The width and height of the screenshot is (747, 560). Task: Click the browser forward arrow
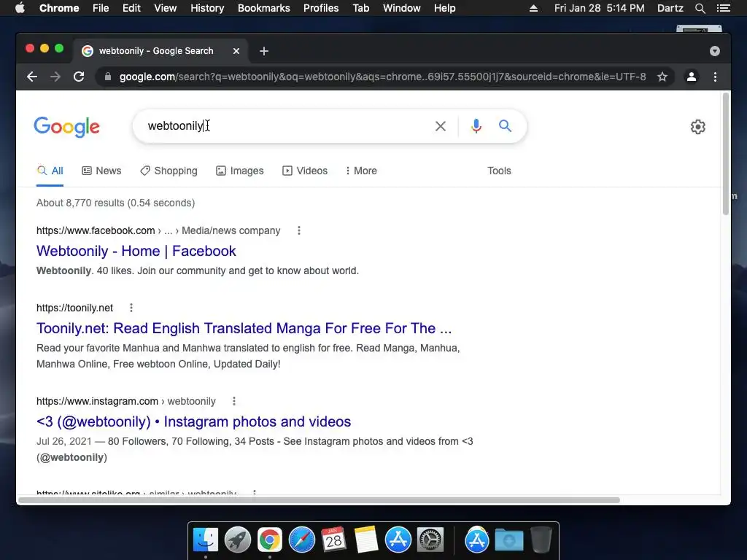pos(55,77)
